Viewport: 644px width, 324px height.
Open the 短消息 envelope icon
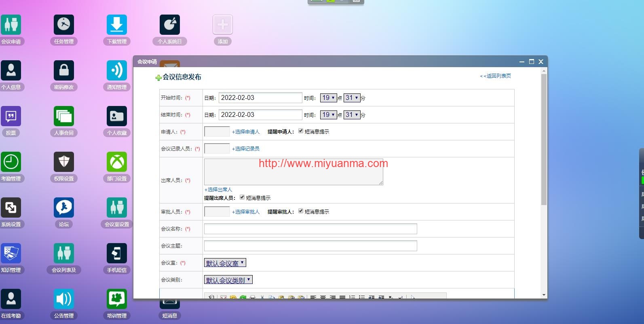point(170,304)
